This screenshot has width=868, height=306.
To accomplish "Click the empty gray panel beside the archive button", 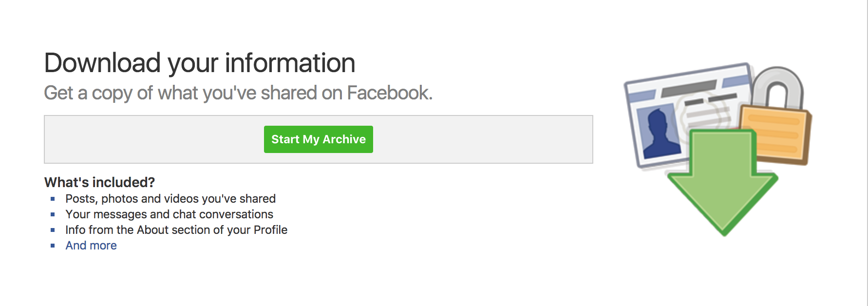I will click(x=154, y=139).
